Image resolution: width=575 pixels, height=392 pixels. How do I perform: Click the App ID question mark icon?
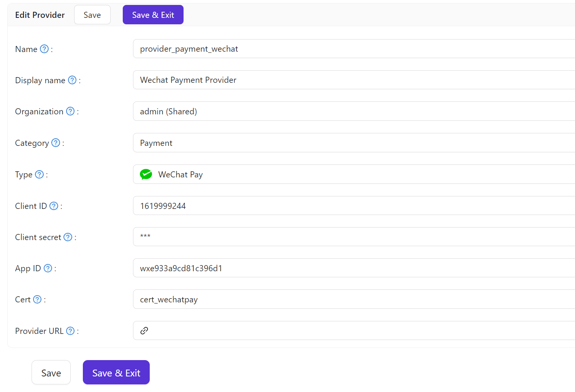48,268
